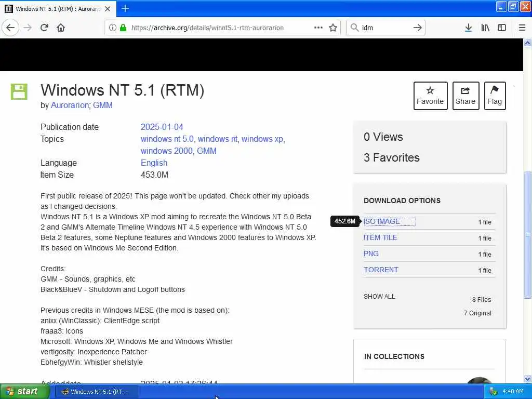Click the system tray clock 4:40 AM

(513, 392)
